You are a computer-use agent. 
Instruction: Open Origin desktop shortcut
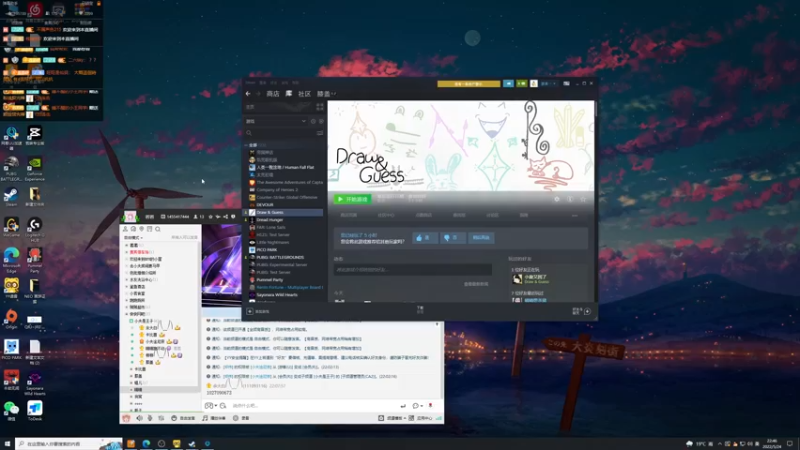11,319
